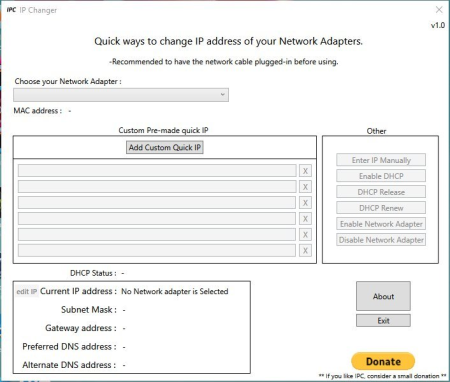Click the yellow Donate button
This screenshot has height=382, width=450.
coord(383,361)
